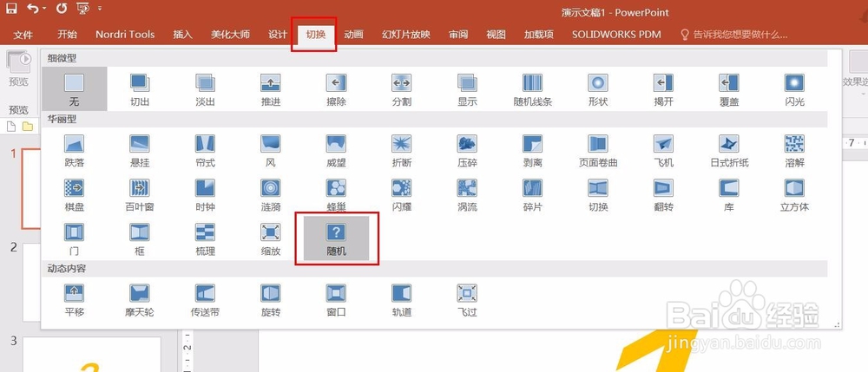Open the 文件 file tab
Screen dimensions: 868x372
click(x=23, y=35)
